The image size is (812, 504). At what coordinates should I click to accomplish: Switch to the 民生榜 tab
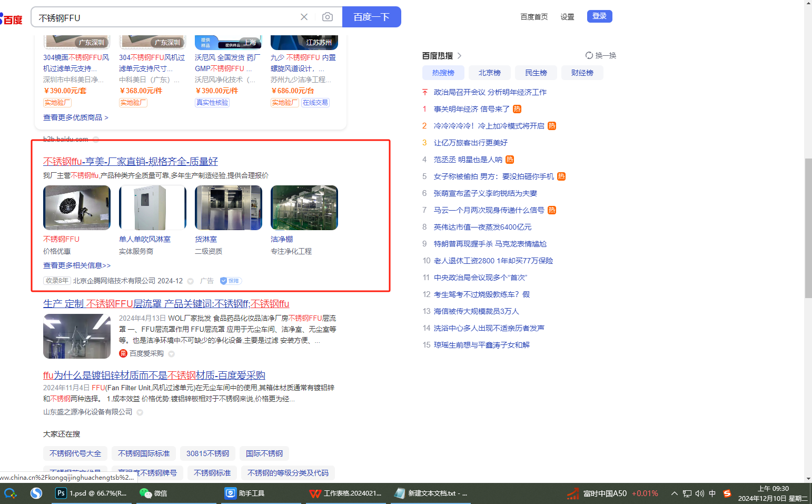[536, 73]
